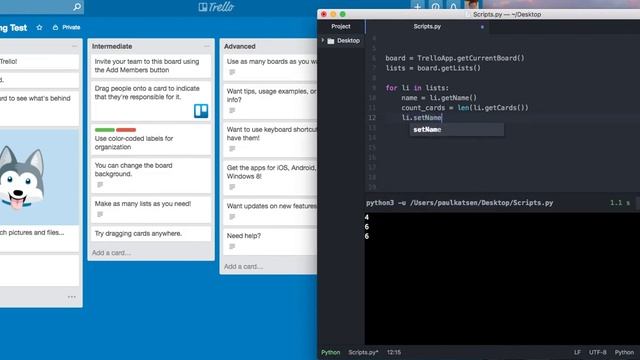Click 'Add a card...' in the Advanced list

[243, 267]
